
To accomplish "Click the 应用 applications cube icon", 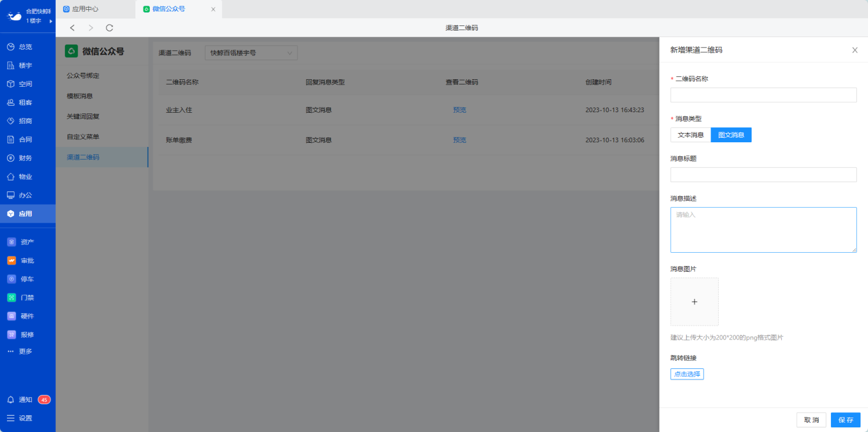I will 10,213.
